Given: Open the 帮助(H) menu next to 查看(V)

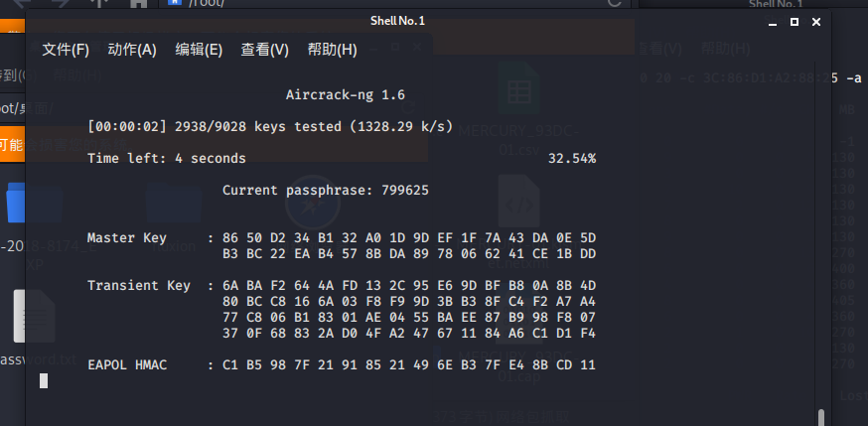Looking at the screenshot, I should coord(332,50).
